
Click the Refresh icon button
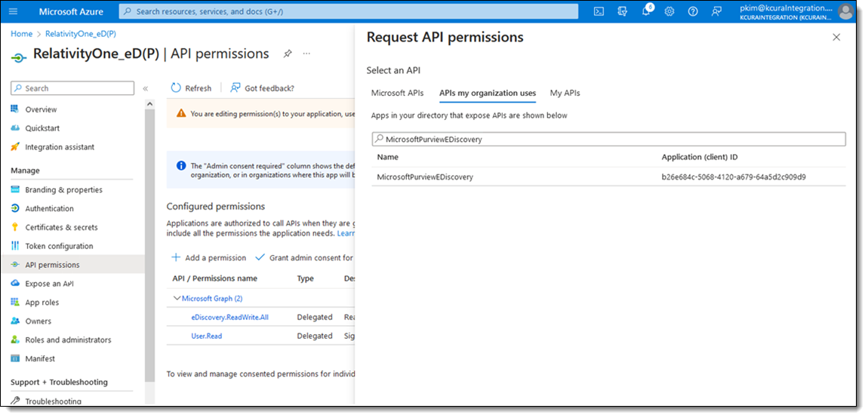pos(176,88)
